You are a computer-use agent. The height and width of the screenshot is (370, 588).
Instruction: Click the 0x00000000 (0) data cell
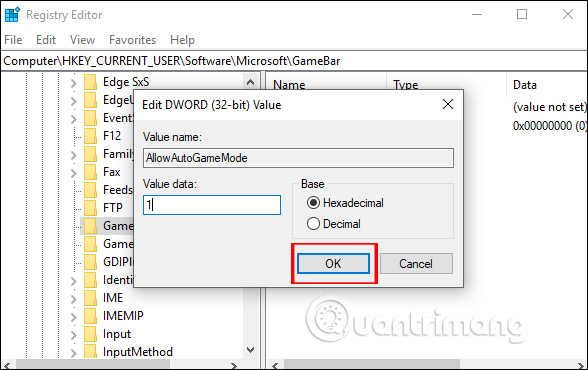coord(549,126)
